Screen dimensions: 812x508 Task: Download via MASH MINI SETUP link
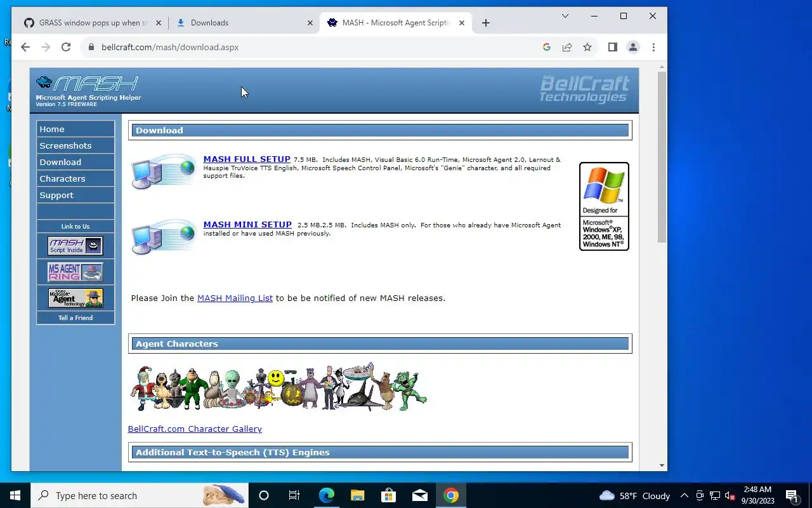pos(247,225)
